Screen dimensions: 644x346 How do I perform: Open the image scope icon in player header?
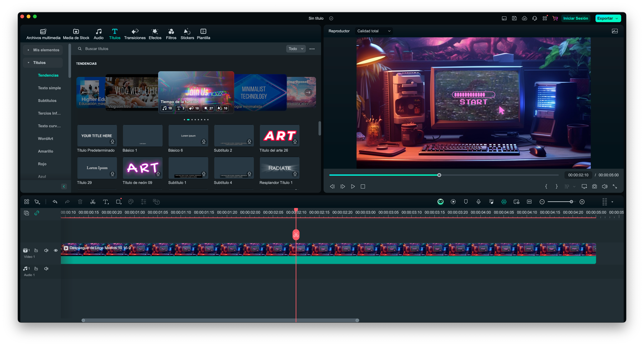click(x=615, y=31)
